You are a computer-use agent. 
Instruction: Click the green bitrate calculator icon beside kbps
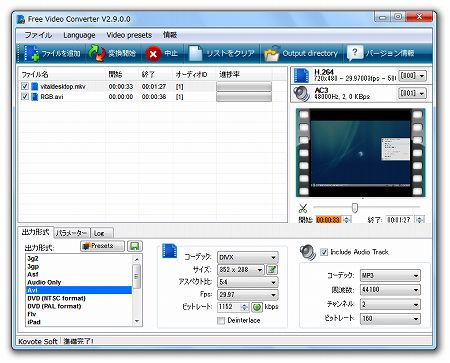pyautogui.click(x=257, y=307)
